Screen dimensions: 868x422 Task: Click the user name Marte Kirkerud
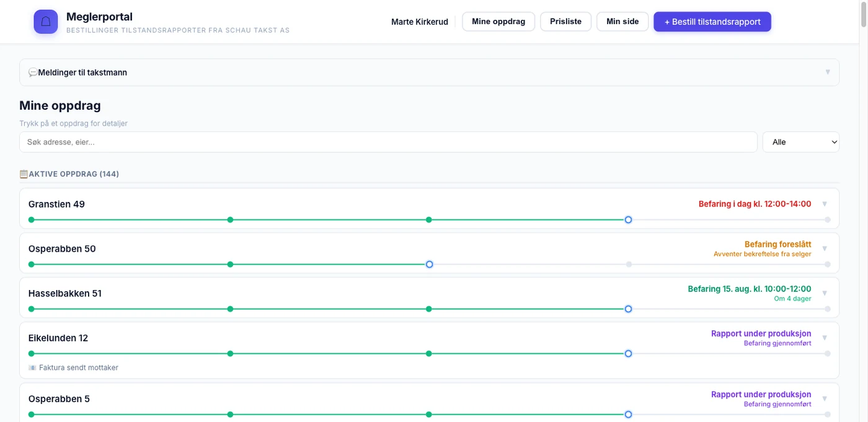pyautogui.click(x=420, y=22)
